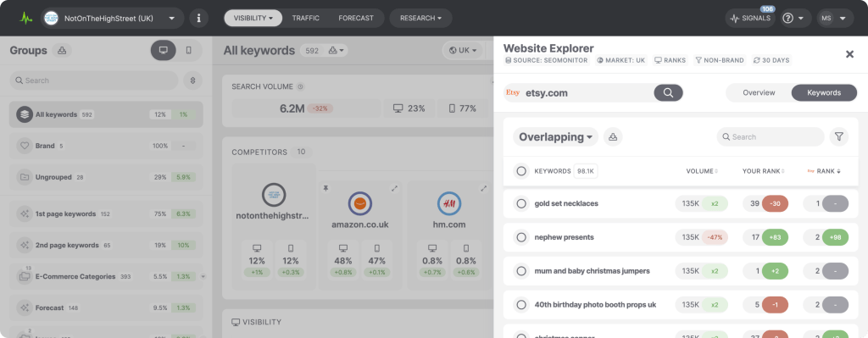Open the Traffic tab in the top navigation
868x338 pixels.
305,19
